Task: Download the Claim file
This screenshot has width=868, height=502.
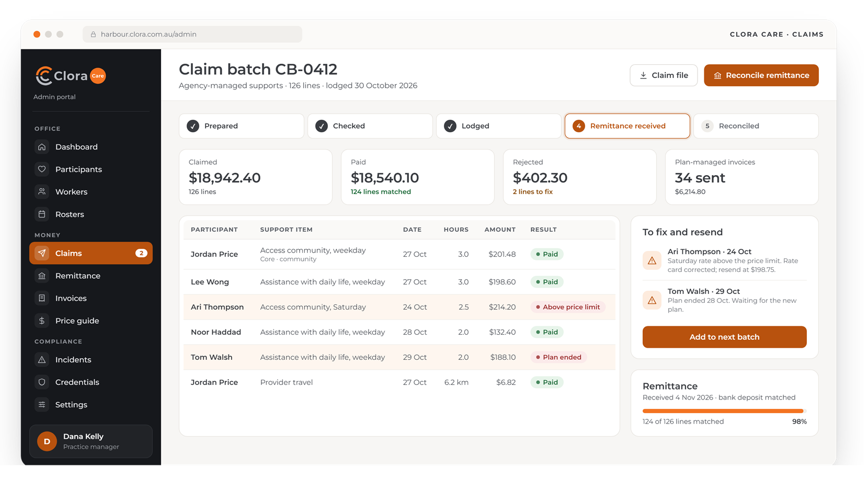Action: tap(664, 75)
